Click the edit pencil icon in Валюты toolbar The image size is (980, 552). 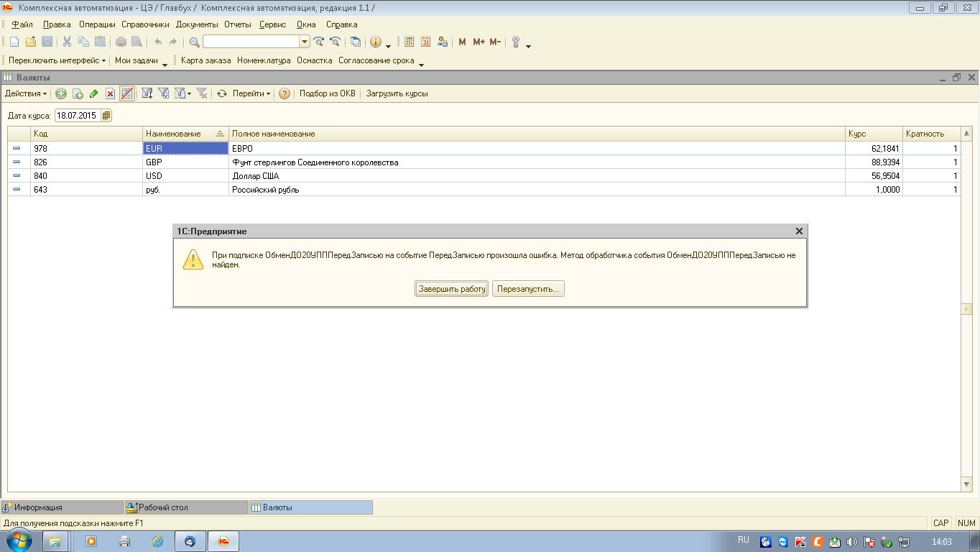(93, 93)
